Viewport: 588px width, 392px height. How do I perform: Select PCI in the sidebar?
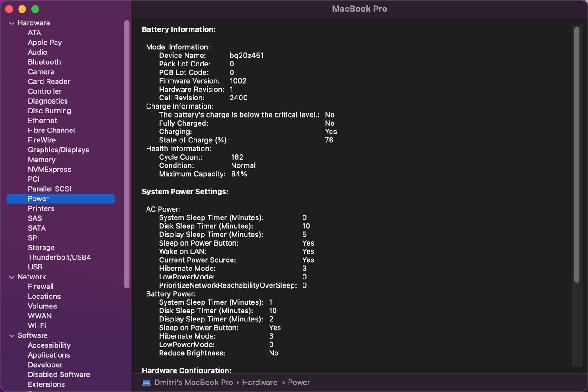pos(33,179)
